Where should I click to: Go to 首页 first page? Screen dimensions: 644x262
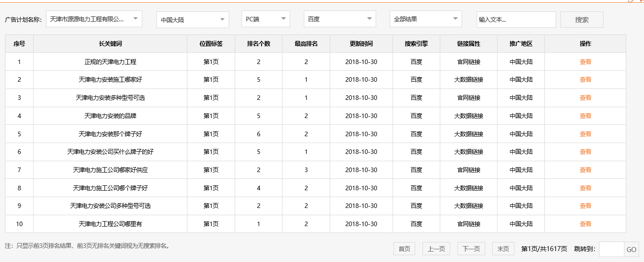(404, 248)
